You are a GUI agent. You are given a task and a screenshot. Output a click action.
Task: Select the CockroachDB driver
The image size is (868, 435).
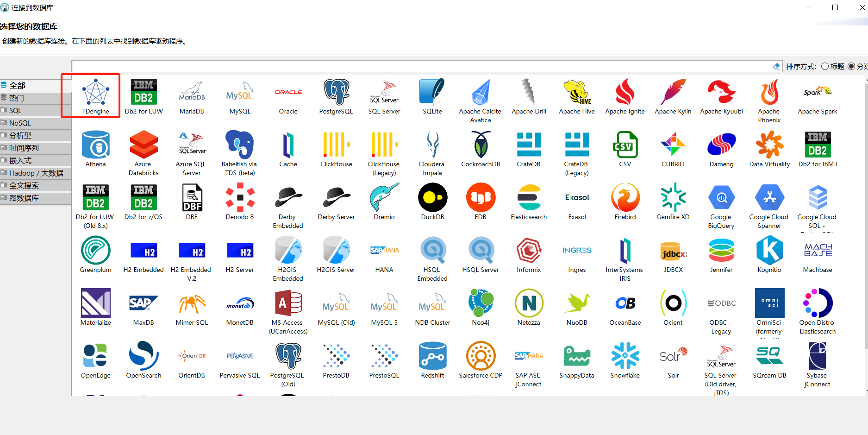(481, 149)
